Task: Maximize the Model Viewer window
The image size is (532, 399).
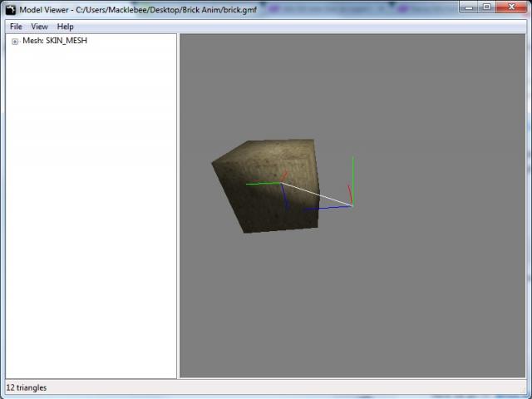Action: tap(487, 7)
